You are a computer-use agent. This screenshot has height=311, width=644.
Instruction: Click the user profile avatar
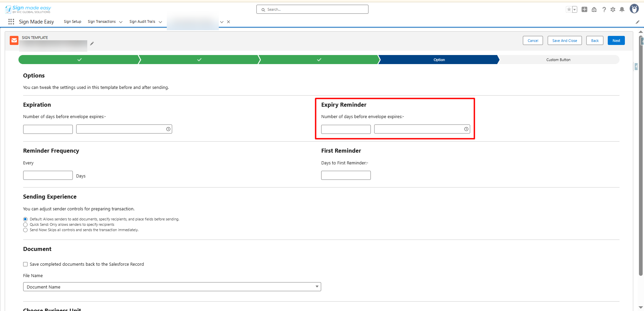(634, 9)
